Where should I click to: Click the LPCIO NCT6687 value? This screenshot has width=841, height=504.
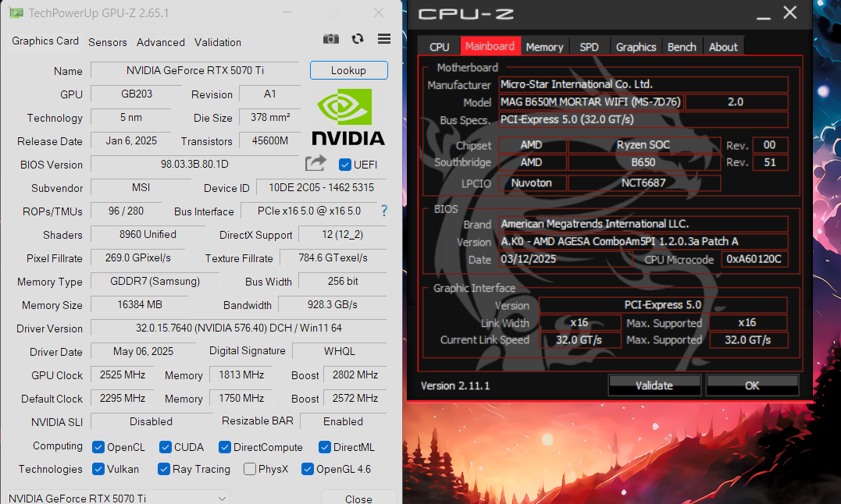pos(643,183)
